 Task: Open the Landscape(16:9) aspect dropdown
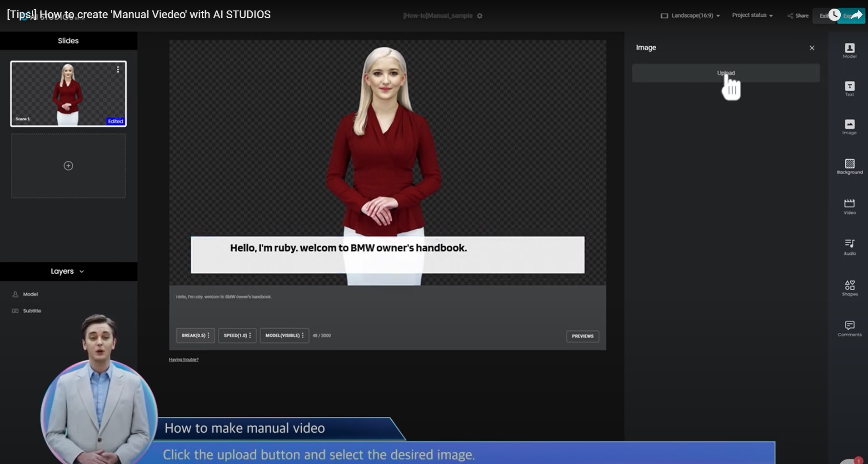pos(690,15)
